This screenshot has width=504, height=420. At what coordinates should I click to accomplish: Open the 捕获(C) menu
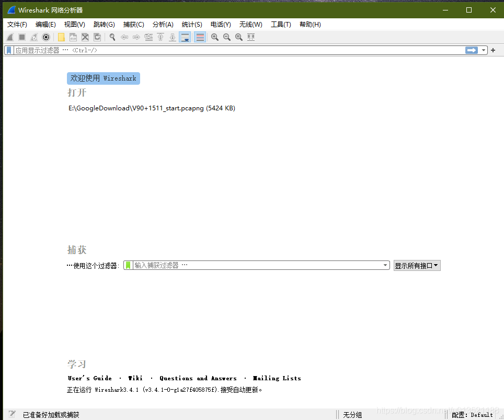pos(134,25)
